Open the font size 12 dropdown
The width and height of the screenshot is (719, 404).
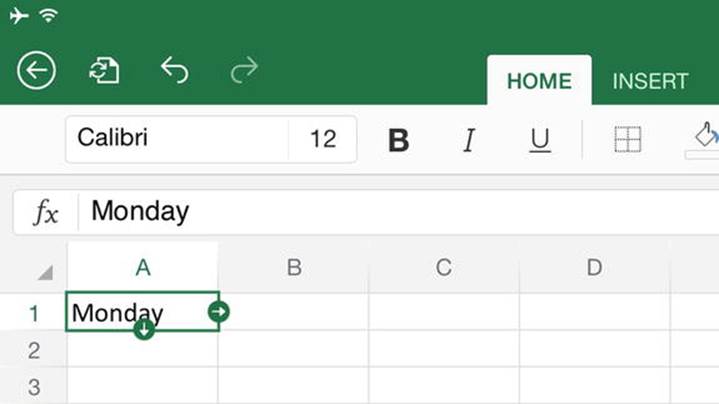(x=323, y=139)
